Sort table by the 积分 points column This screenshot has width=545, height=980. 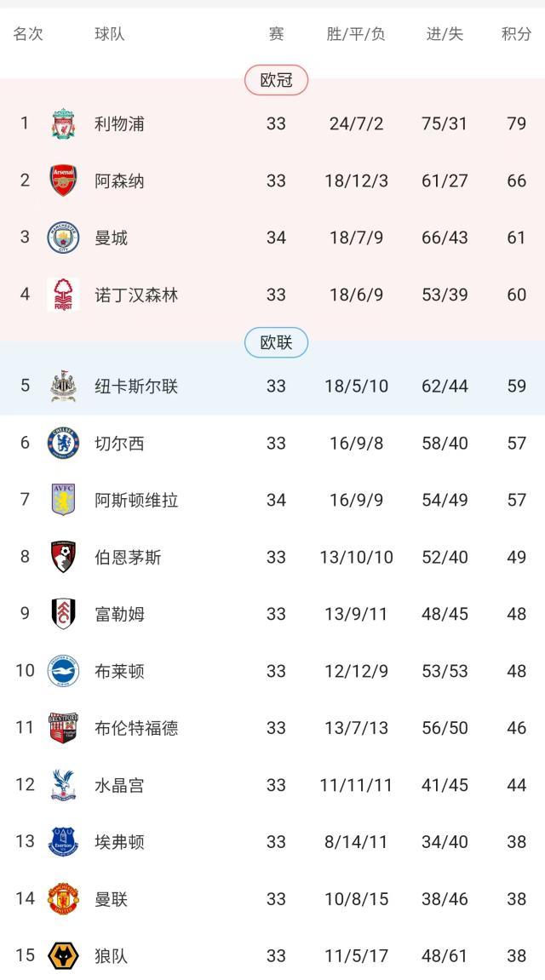click(513, 33)
